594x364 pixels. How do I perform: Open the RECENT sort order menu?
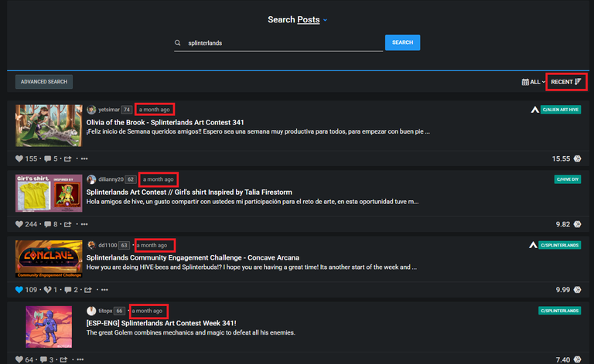pyautogui.click(x=566, y=82)
